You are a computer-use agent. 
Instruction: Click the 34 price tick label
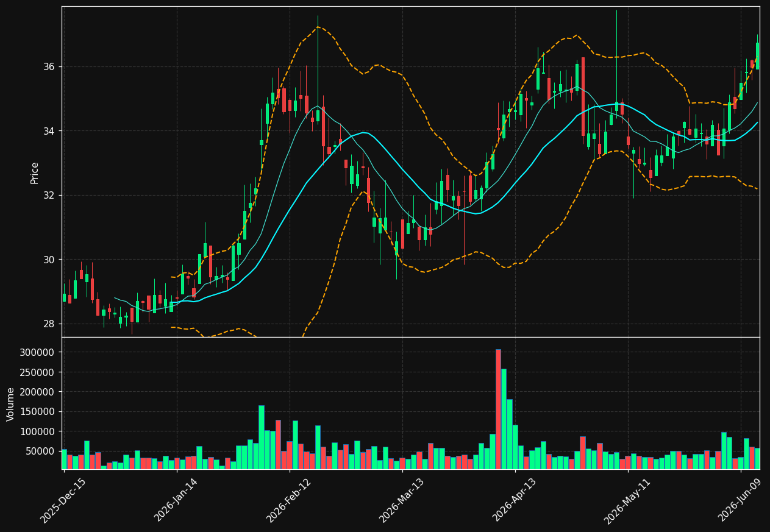[x=48, y=131]
